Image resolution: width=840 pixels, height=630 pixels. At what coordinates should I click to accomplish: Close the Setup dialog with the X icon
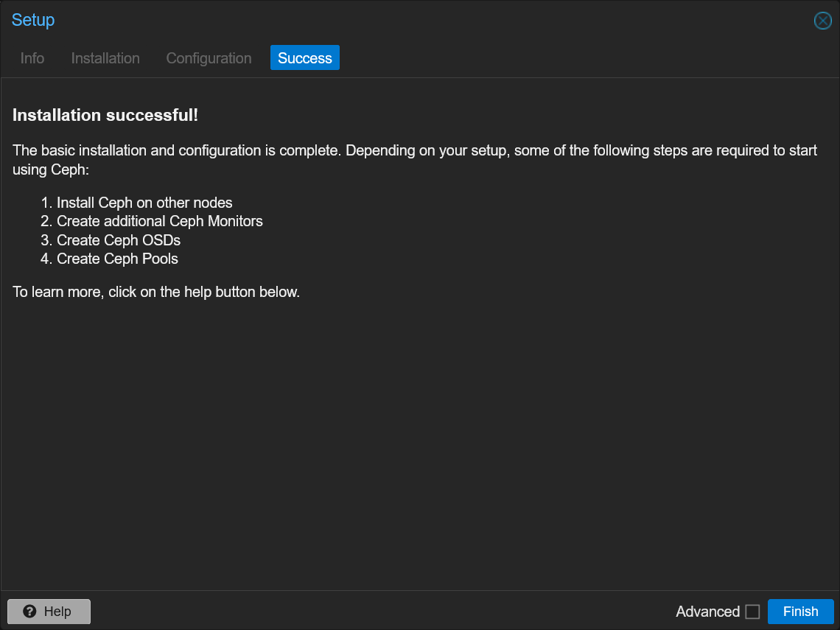click(822, 21)
